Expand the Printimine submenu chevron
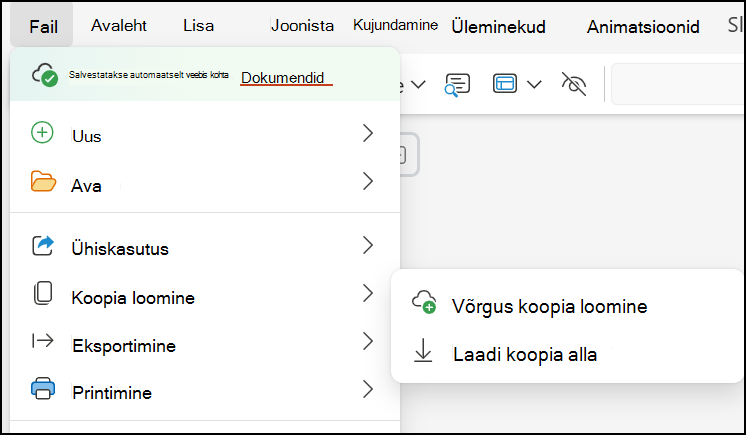The image size is (746, 435). (x=368, y=389)
